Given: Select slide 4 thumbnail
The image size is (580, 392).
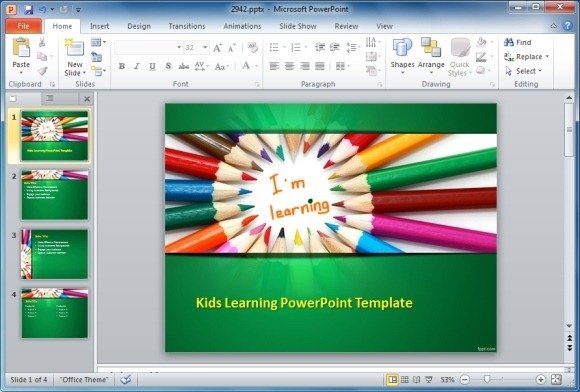Looking at the screenshot, I should (x=55, y=313).
